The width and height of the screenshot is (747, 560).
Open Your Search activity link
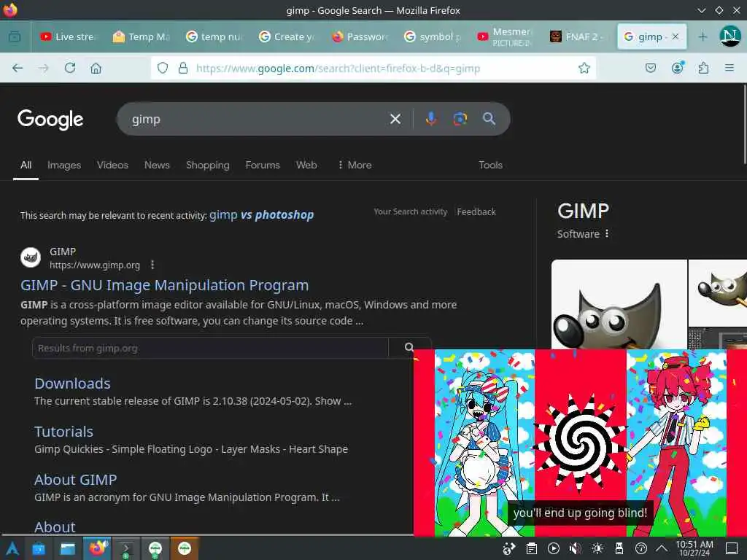coord(410,211)
